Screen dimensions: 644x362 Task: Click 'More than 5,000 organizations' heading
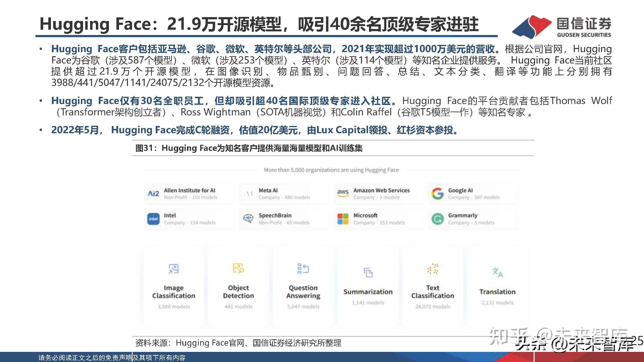[x=331, y=170]
